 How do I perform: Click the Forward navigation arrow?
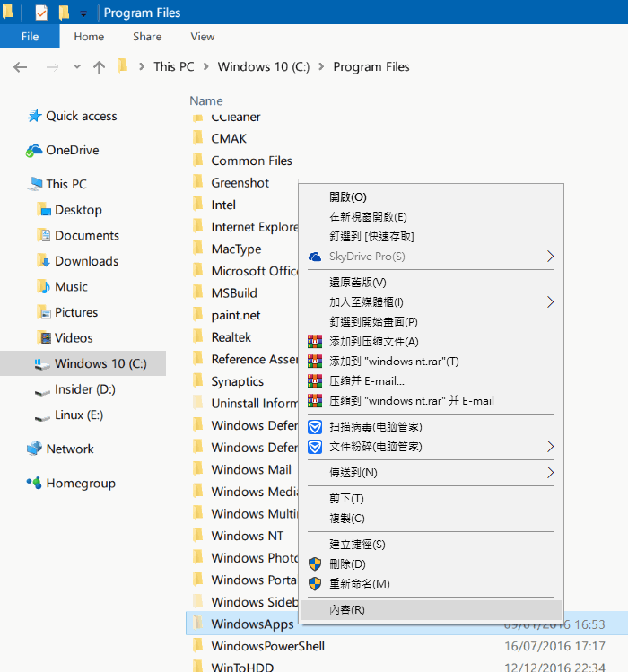point(52,67)
